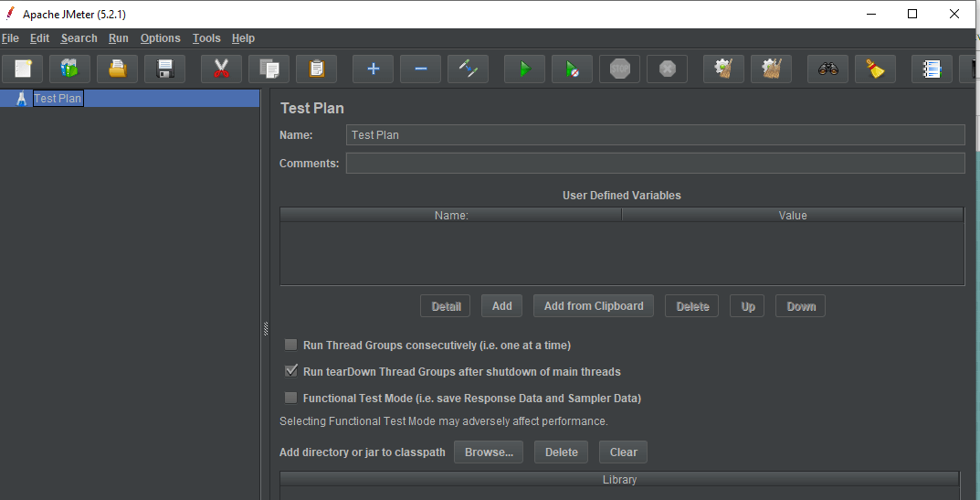
Task: Select the Test Plan tree node
Action: point(58,98)
